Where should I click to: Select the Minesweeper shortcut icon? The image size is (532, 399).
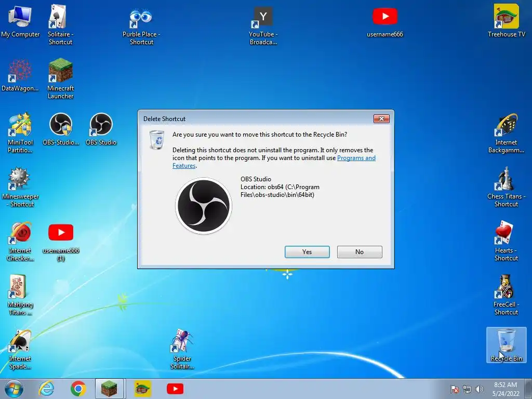(x=20, y=187)
